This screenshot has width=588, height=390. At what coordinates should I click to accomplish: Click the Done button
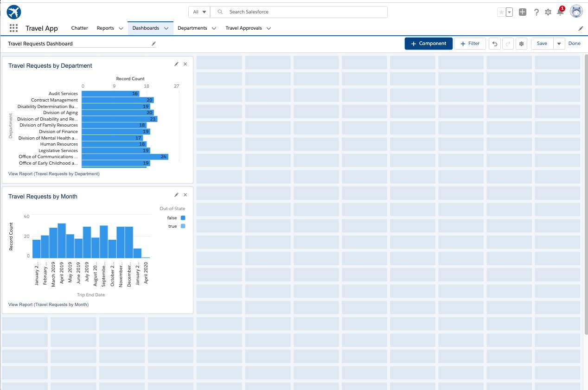coord(575,43)
